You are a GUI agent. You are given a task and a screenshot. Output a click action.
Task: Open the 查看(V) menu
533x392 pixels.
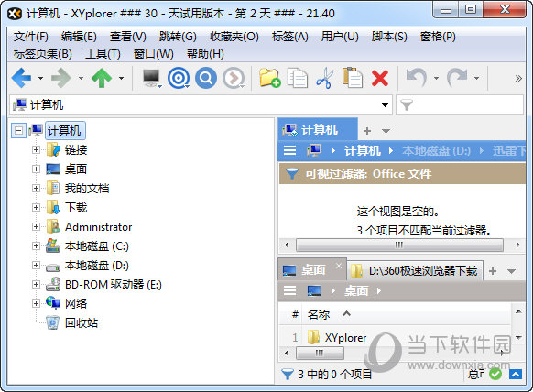coord(128,37)
